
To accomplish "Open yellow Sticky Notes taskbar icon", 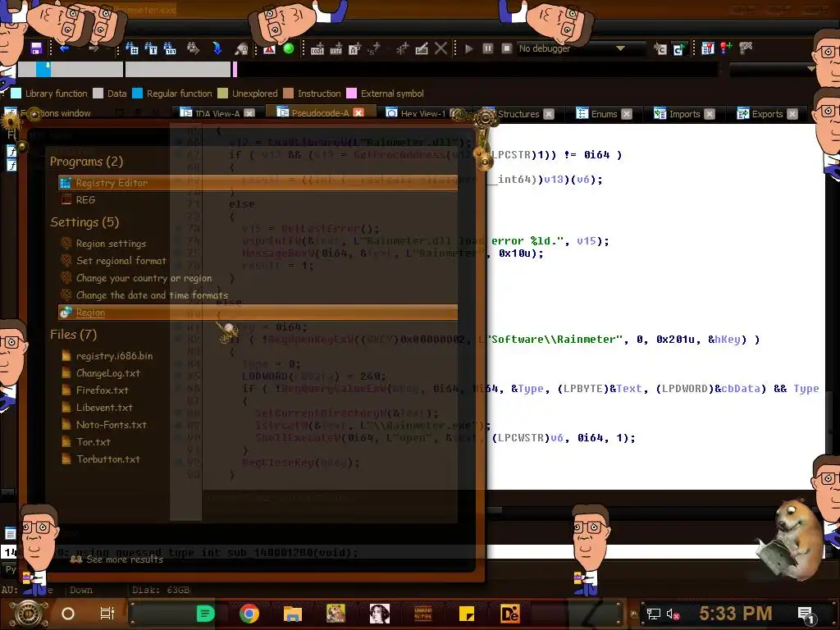I will tap(466, 614).
